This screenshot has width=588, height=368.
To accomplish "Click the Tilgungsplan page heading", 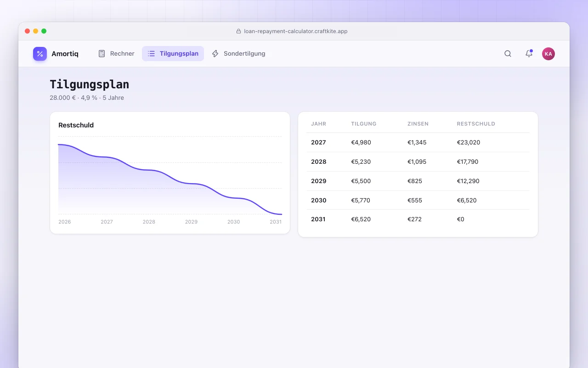I will (90, 85).
